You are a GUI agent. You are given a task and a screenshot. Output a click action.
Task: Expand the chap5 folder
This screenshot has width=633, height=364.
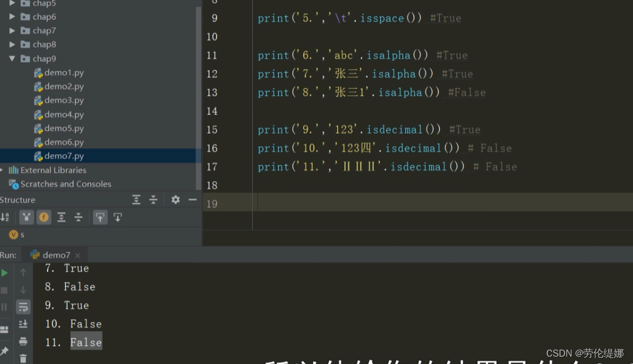click(12, 3)
